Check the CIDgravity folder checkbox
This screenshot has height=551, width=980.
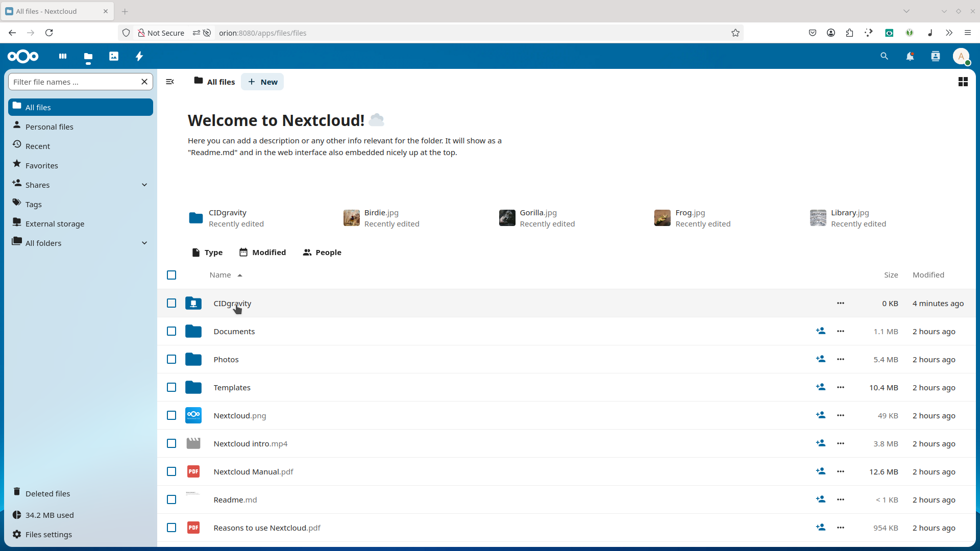click(x=171, y=303)
